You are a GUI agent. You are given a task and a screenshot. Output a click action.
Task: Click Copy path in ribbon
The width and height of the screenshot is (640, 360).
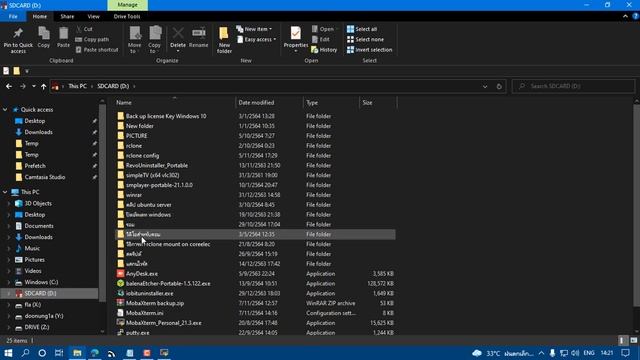(x=92, y=39)
